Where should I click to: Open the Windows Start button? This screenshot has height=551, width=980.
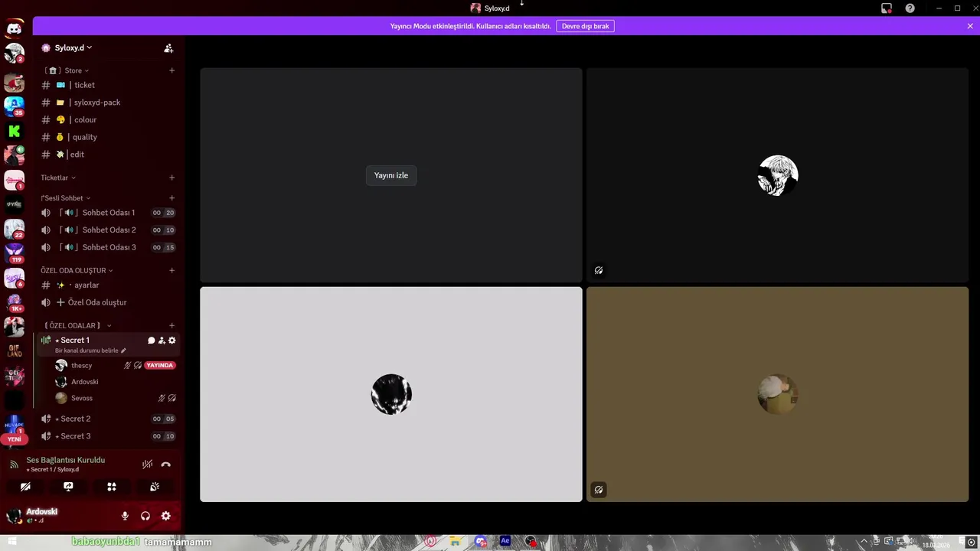(x=12, y=542)
